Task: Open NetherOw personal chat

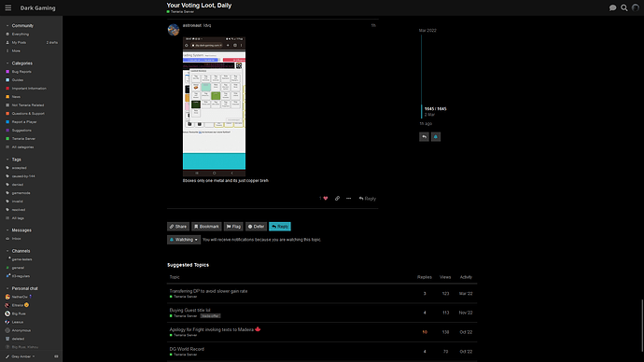Action: (x=19, y=297)
